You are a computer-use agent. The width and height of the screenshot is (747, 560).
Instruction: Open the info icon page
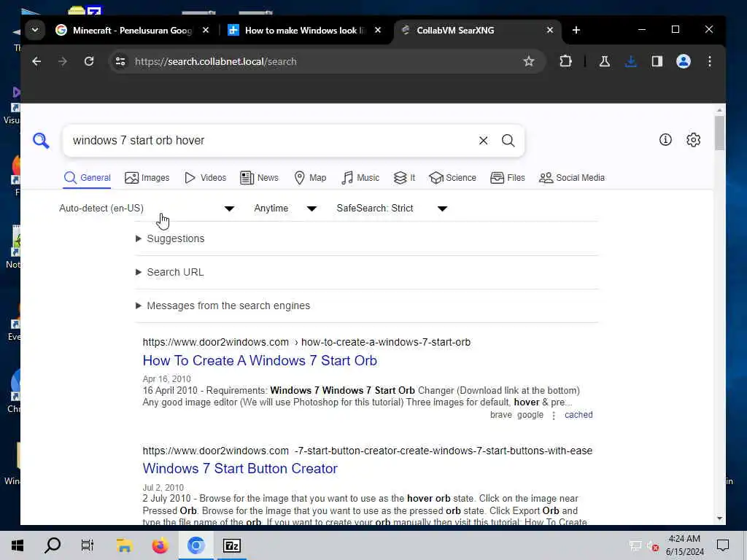pyautogui.click(x=665, y=139)
